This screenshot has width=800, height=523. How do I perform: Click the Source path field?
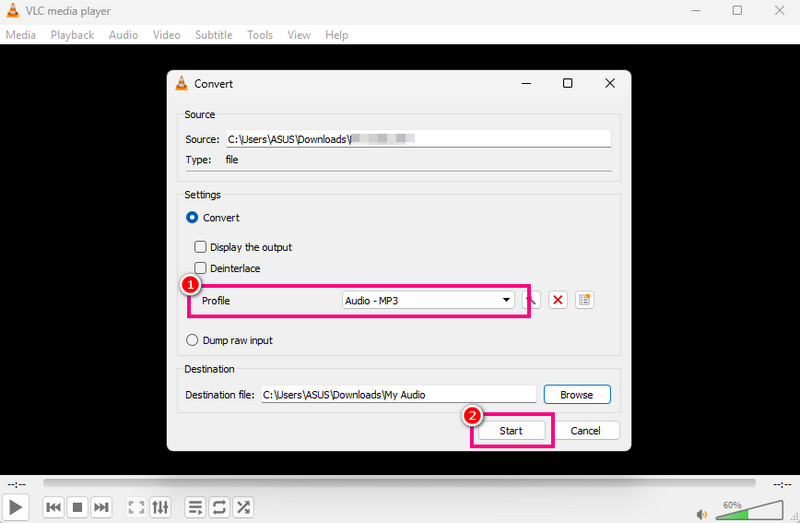[418, 139]
